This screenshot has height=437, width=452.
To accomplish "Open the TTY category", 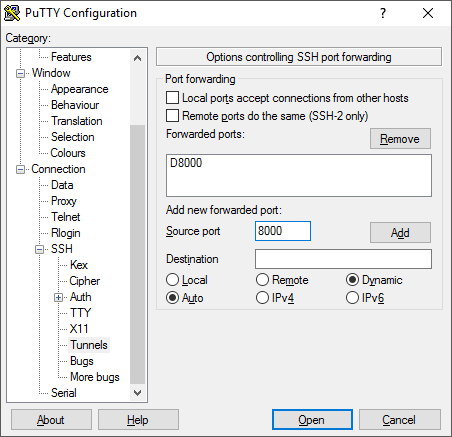I will [80, 313].
